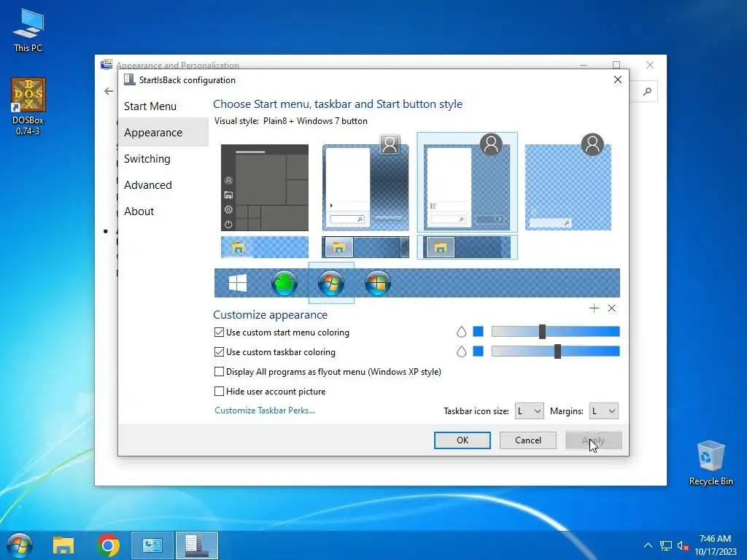Uncheck Use custom taskbar coloring

(219, 352)
